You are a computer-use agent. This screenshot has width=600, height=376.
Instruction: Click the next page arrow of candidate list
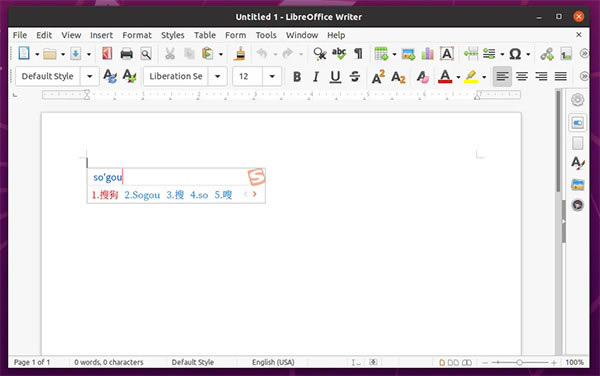[x=254, y=194]
